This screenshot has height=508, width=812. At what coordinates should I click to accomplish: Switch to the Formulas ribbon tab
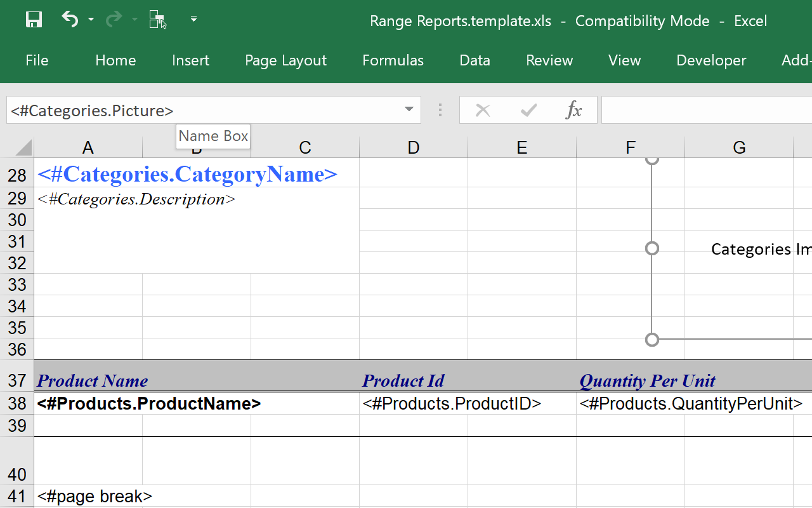[393, 60]
